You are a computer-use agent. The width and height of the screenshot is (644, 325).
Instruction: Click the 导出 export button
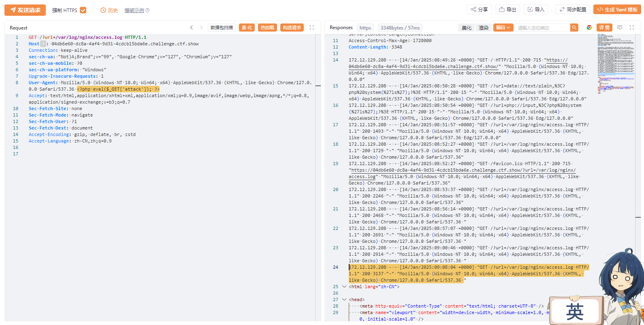coord(508,9)
